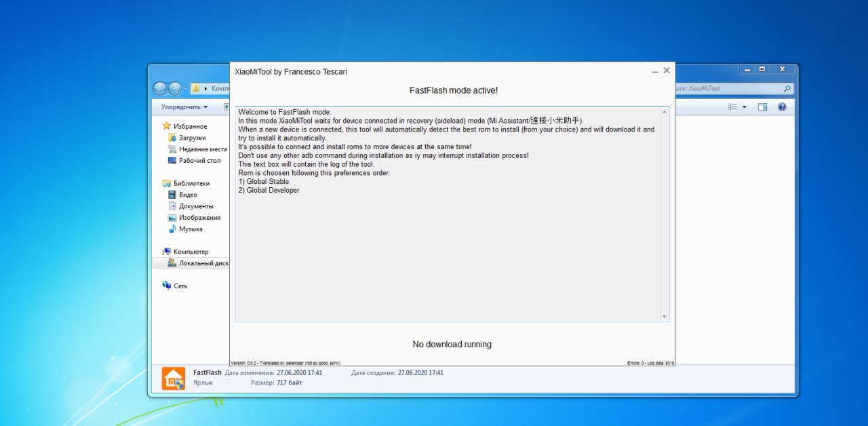Click the Недавние места icon
The height and width of the screenshot is (426, 868).
point(172,149)
